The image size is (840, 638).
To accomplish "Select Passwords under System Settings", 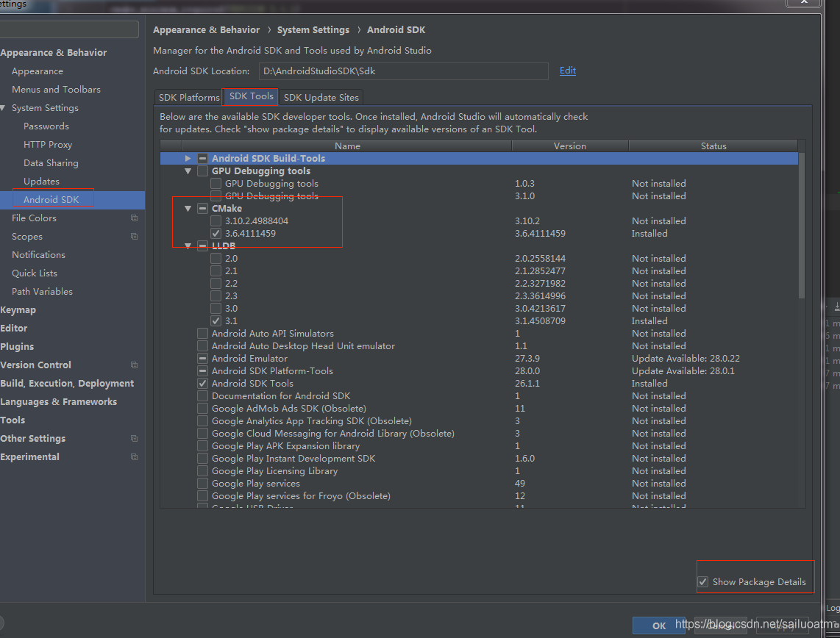I will 46,126.
